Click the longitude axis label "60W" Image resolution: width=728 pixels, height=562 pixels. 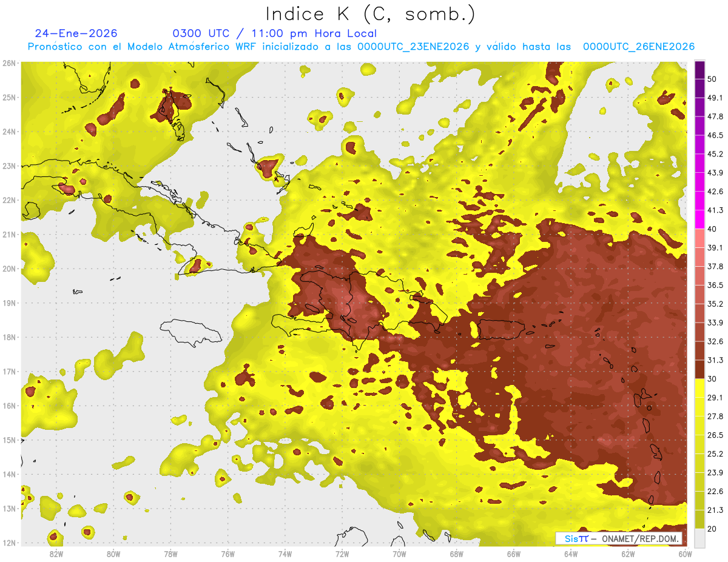click(x=685, y=554)
